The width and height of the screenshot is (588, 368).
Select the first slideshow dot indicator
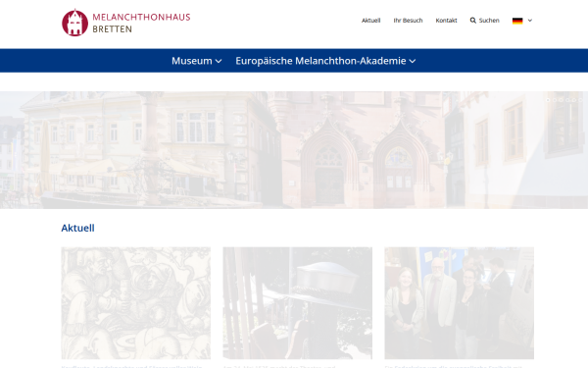(x=548, y=100)
